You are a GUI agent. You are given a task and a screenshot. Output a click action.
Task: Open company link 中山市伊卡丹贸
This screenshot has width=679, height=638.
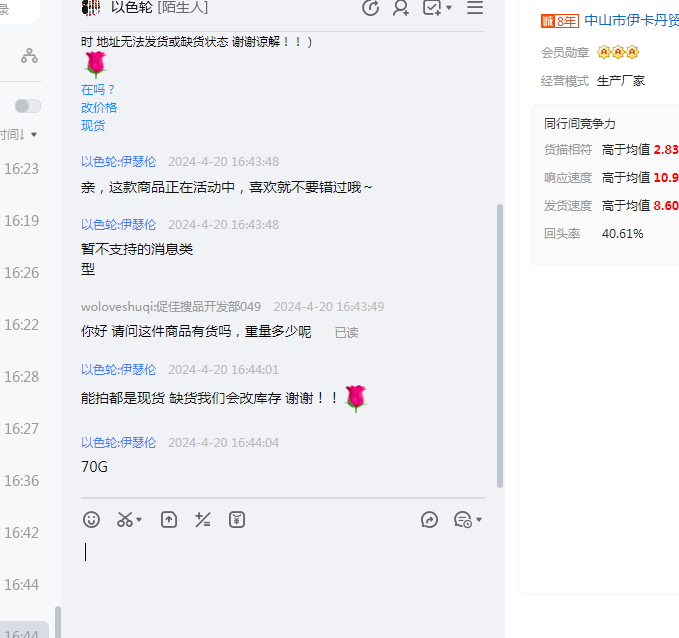coord(631,20)
